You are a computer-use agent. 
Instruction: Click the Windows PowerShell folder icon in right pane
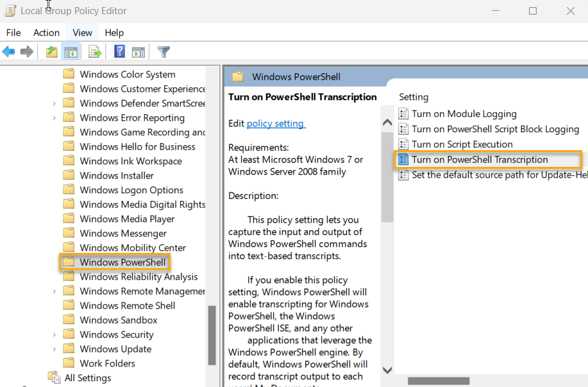[237, 76]
